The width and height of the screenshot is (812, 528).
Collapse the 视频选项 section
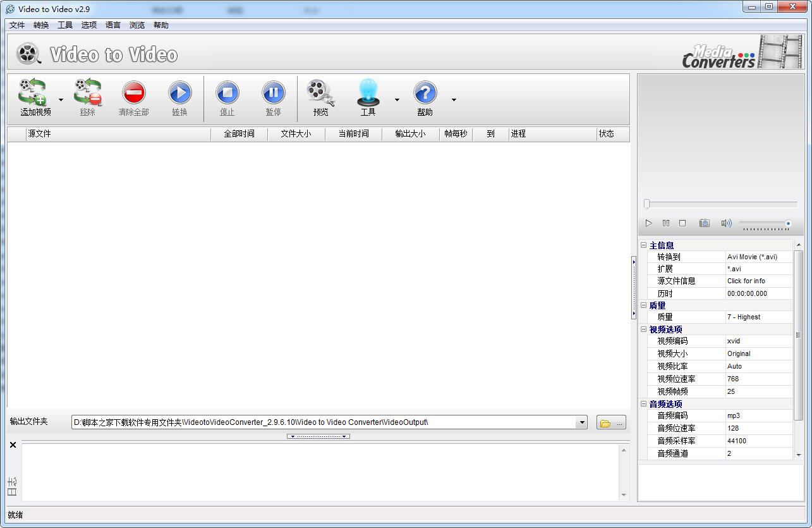click(x=643, y=329)
